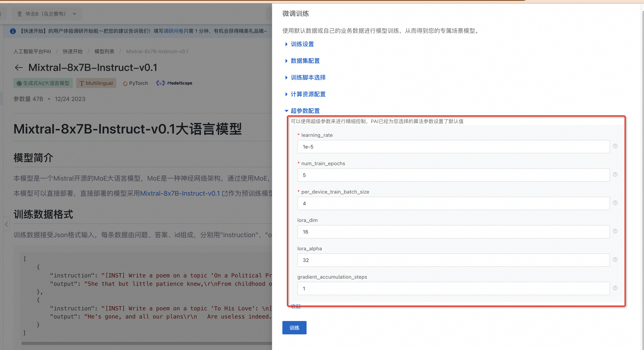Open the Mixtral-8x7B-Instruct-v0.1 external link
Viewport: 644px width, 350px height.
[x=184, y=194]
